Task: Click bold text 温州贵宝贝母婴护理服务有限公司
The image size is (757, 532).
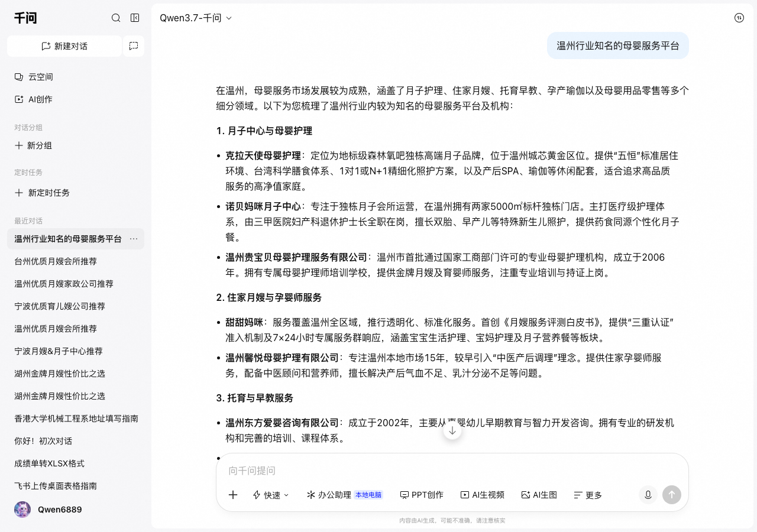Action: click(x=296, y=257)
